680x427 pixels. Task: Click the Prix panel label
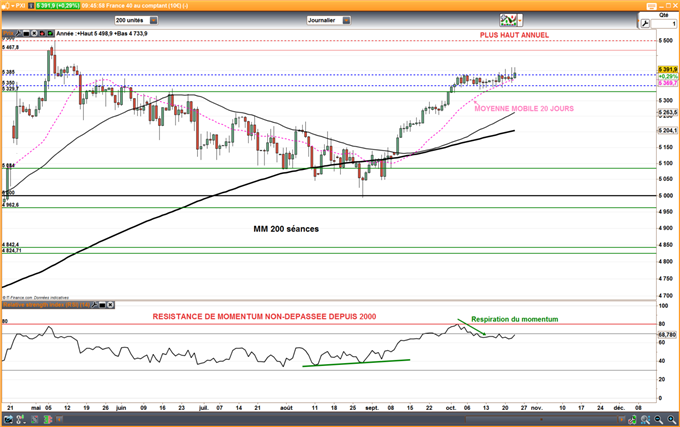click(x=8, y=33)
